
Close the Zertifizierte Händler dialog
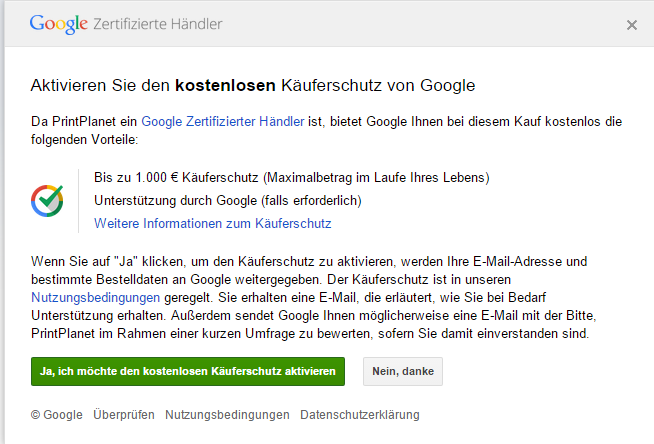(631, 25)
